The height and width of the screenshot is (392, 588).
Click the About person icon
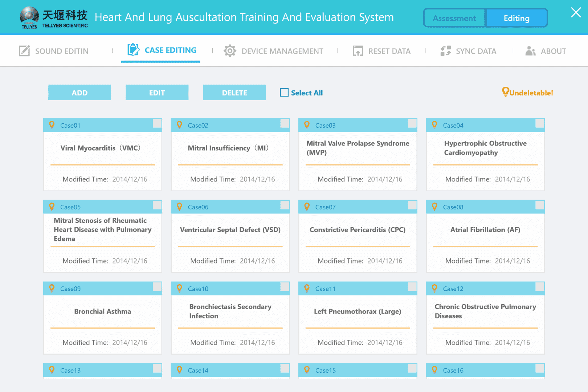coord(530,51)
